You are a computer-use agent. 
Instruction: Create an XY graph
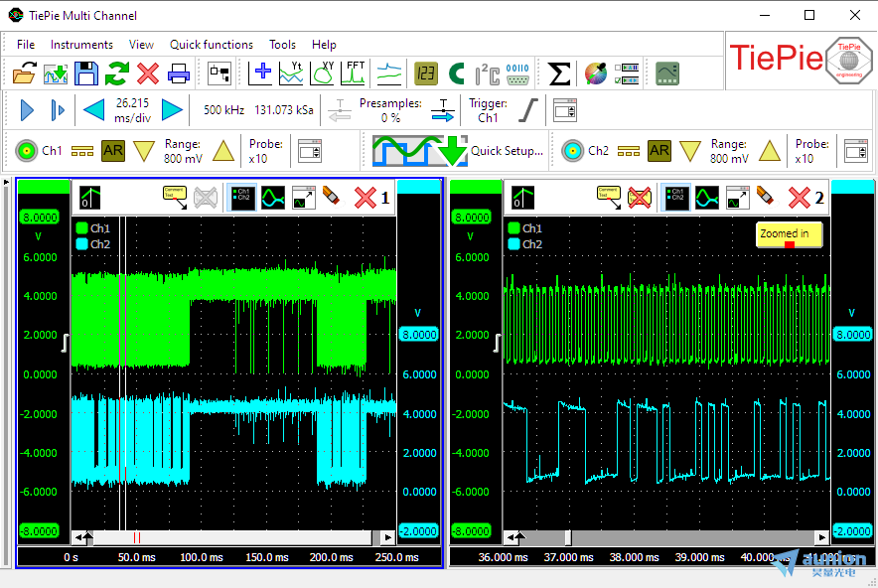324,73
